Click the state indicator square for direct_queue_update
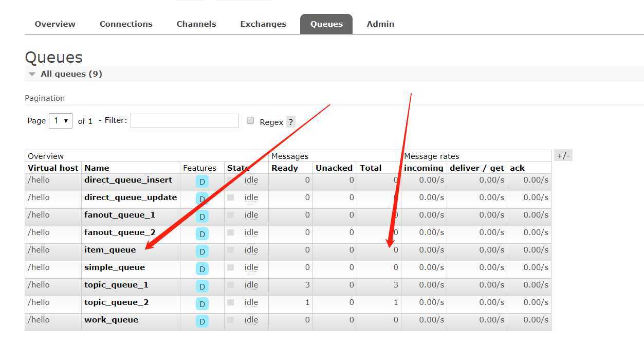Screen dimensions: 644x342 [x=230, y=197]
